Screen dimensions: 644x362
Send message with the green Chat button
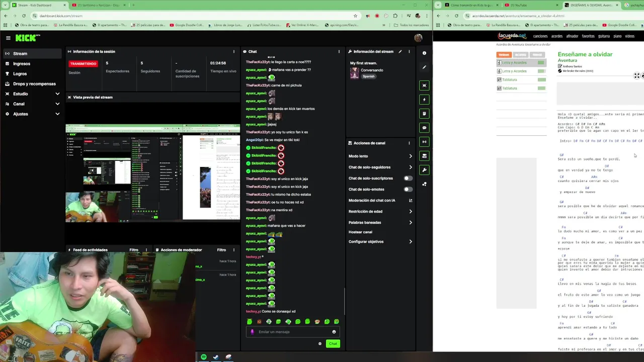(x=333, y=344)
